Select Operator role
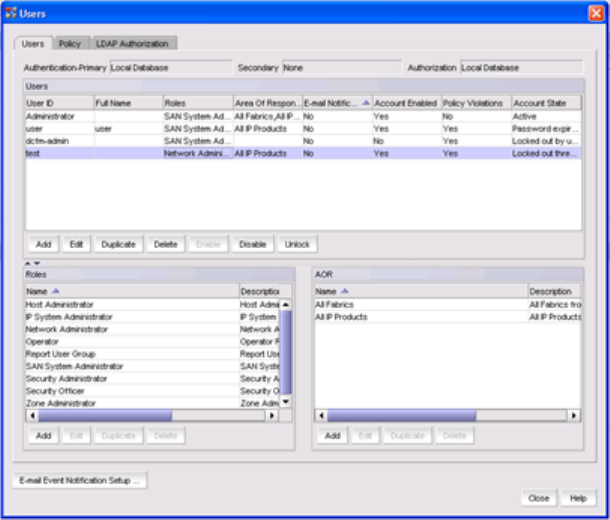The width and height of the screenshot is (610, 520). click(152, 342)
